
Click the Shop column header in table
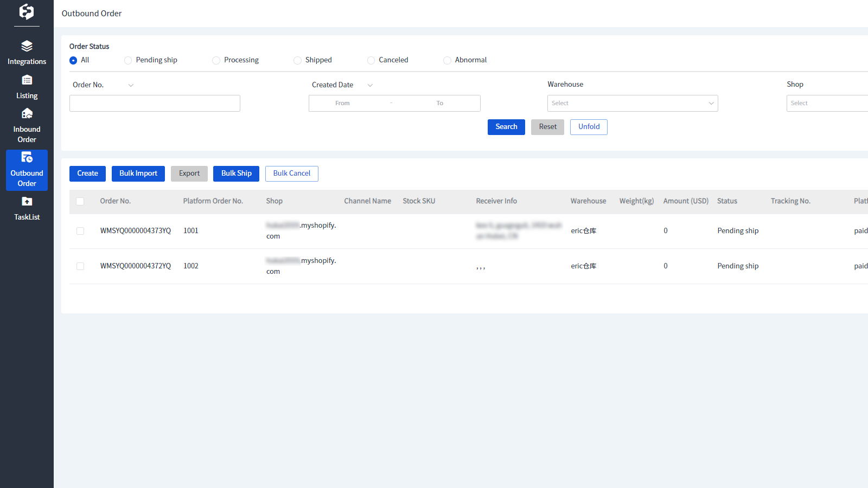[x=274, y=201]
